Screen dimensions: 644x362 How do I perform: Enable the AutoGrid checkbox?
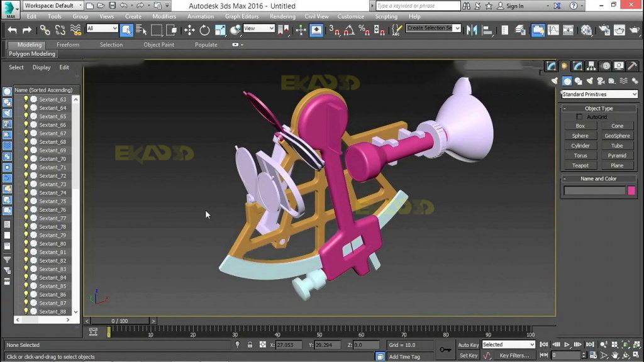point(579,116)
